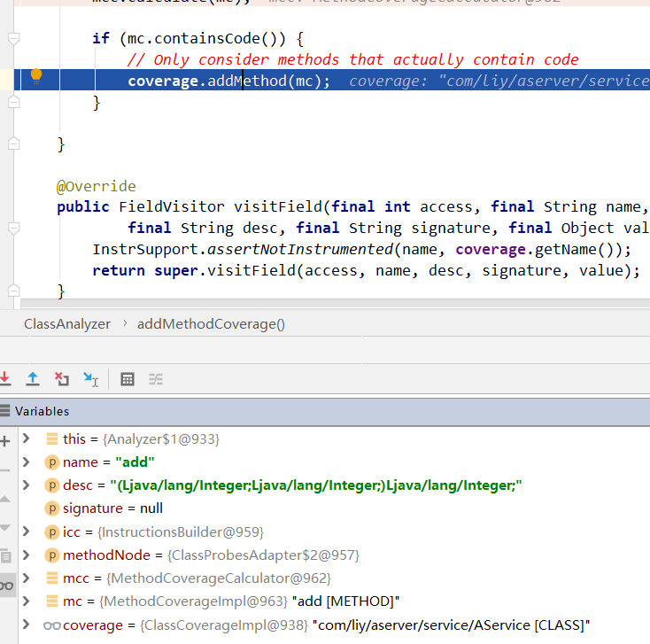Click the yellow lightbulb intention icon
The height and width of the screenshot is (644, 650).
36,76
